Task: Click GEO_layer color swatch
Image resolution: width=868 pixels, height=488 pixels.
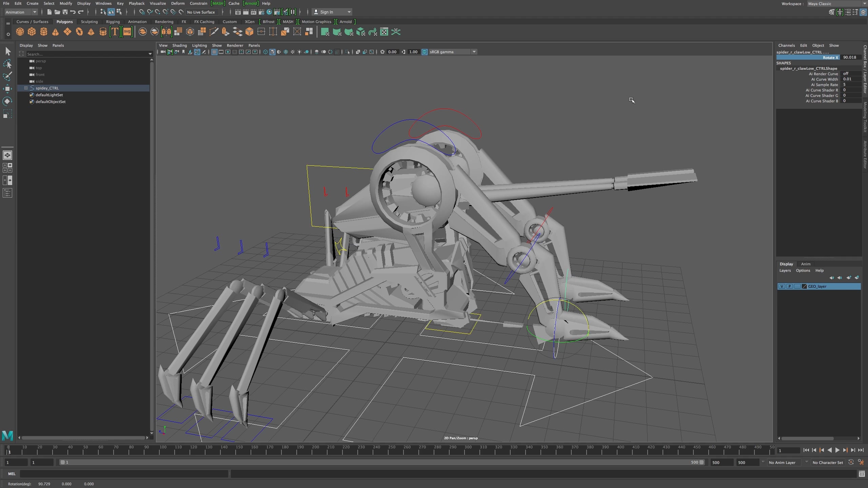Action: tap(804, 286)
